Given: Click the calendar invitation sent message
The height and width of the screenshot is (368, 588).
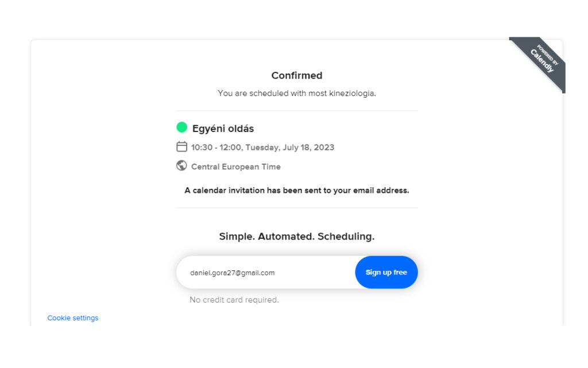Looking at the screenshot, I should point(297,191).
